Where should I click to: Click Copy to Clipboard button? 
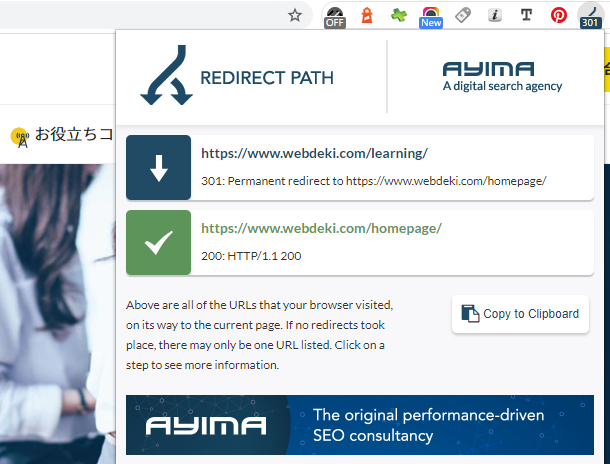(520, 314)
